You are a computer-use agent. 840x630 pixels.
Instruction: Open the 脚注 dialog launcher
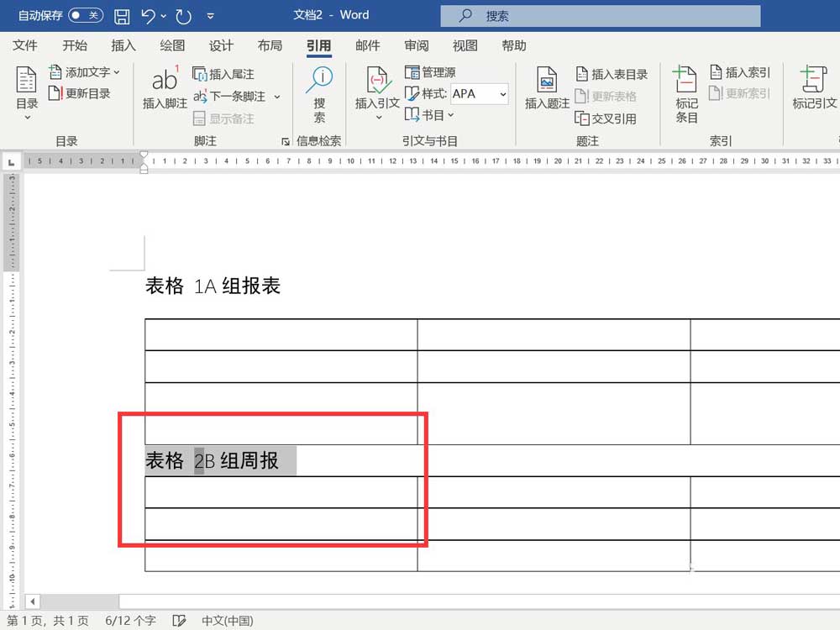click(286, 141)
